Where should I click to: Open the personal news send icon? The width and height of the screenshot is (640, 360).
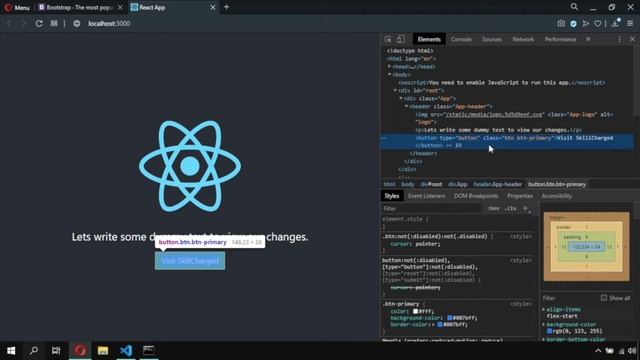coord(586,24)
